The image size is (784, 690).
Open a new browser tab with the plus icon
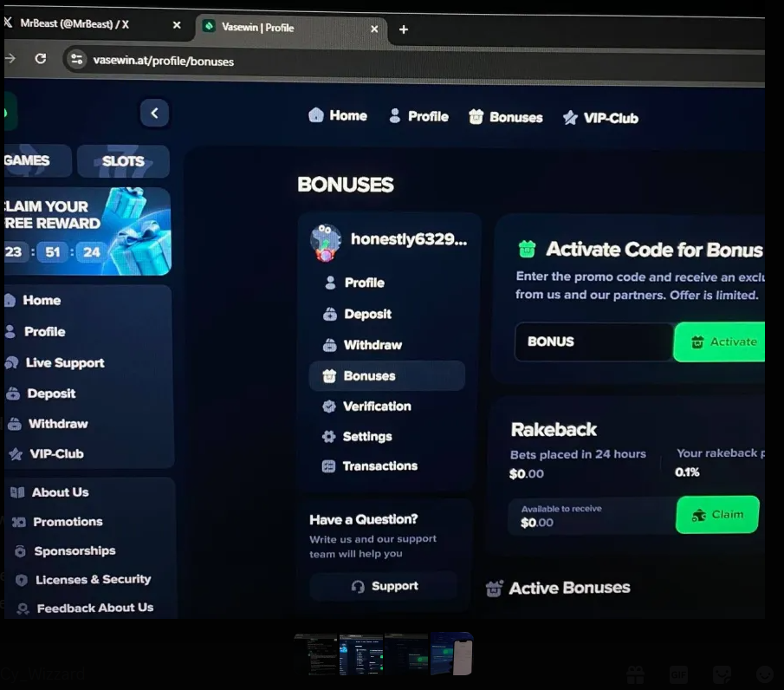404,29
